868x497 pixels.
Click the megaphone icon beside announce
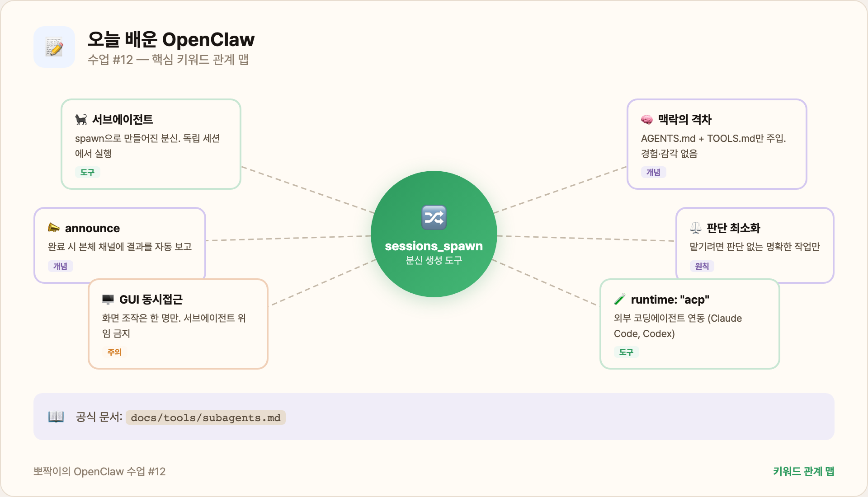(54, 228)
